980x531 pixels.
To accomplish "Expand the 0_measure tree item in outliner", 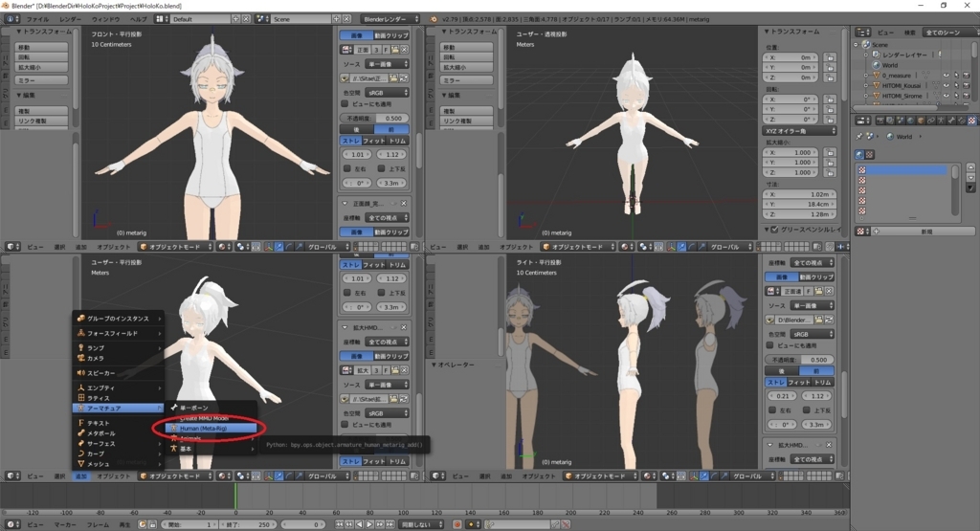I will coord(866,76).
